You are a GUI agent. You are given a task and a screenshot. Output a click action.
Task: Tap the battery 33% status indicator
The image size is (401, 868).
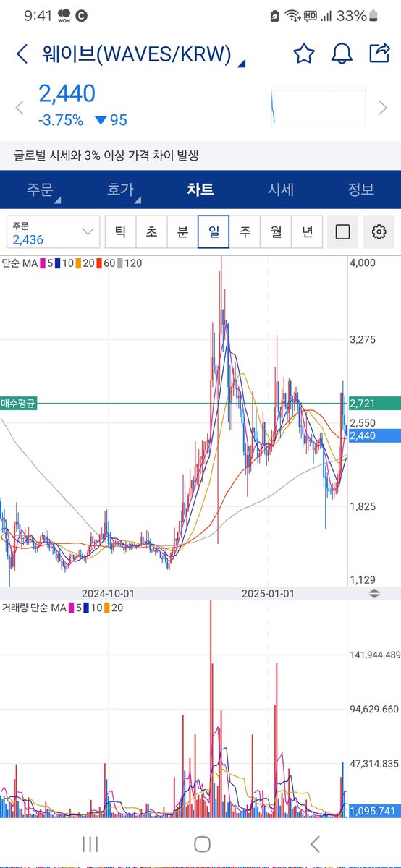[359, 15]
